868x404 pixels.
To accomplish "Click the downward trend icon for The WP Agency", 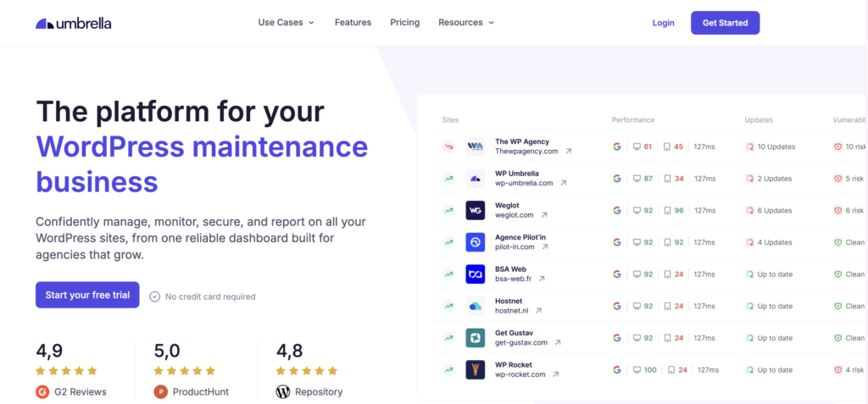I will pos(448,147).
